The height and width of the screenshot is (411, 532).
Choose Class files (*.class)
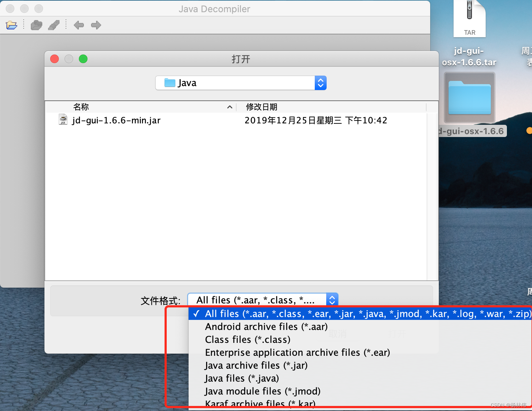click(x=360, y=340)
